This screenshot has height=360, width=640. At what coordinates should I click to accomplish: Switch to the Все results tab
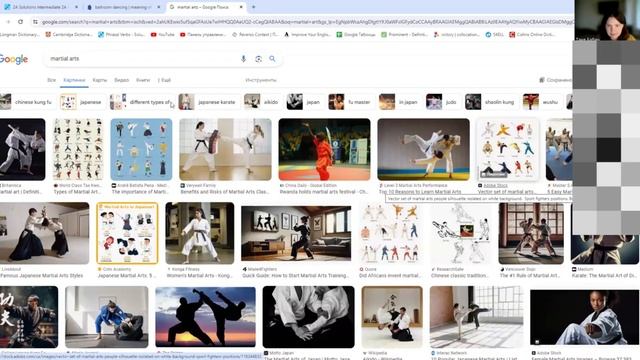51,80
